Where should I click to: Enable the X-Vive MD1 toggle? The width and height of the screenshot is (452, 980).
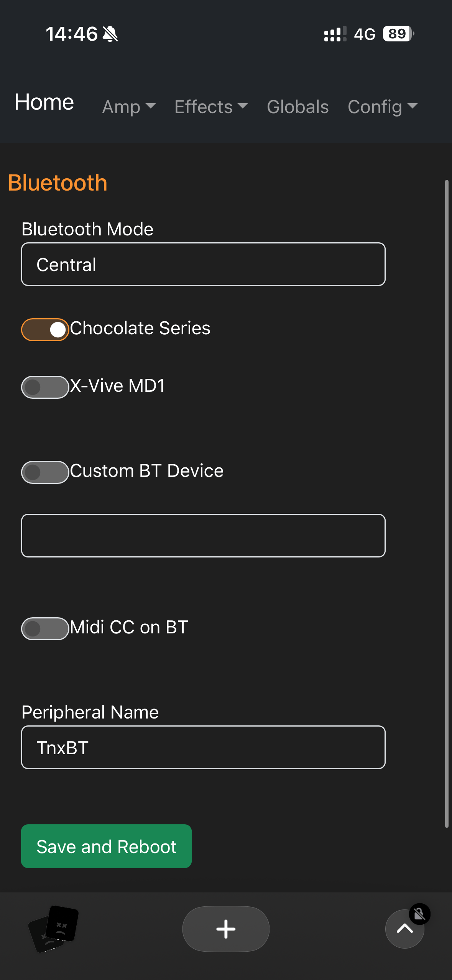(45, 387)
